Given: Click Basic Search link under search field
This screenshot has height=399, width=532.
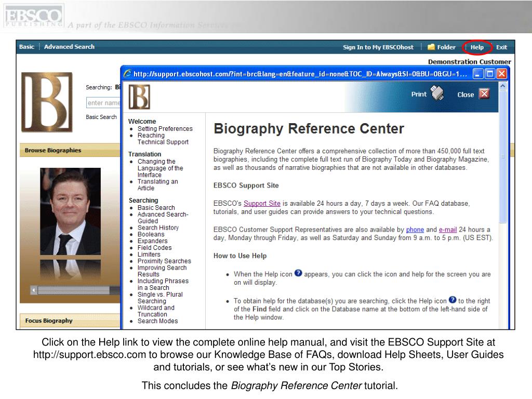Looking at the screenshot, I should point(101,117).
